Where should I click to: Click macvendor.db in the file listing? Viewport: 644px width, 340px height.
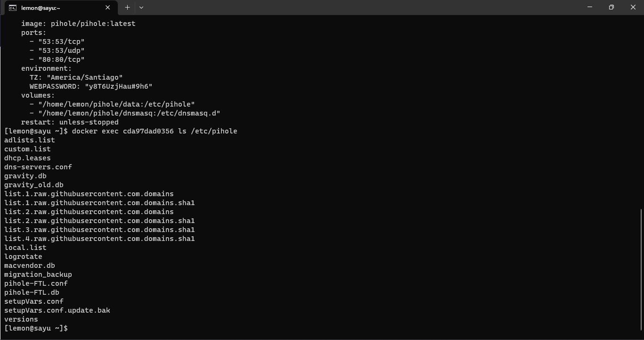click(30, 265)
